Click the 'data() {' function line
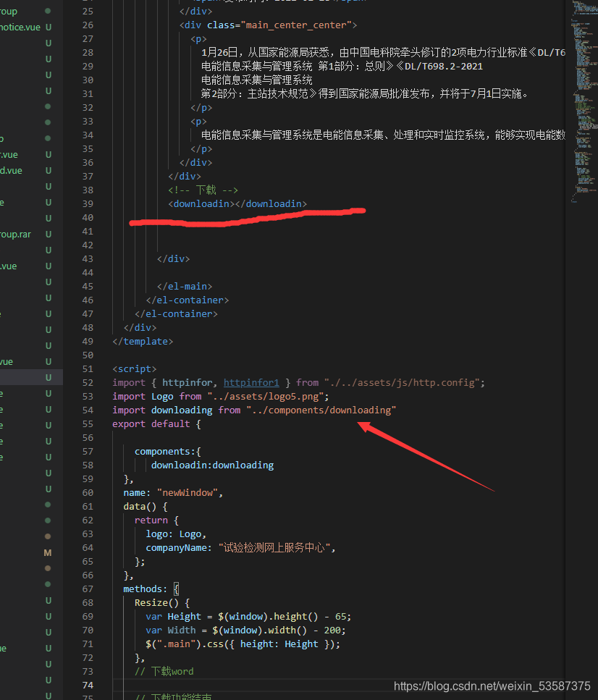 (146, 507)
